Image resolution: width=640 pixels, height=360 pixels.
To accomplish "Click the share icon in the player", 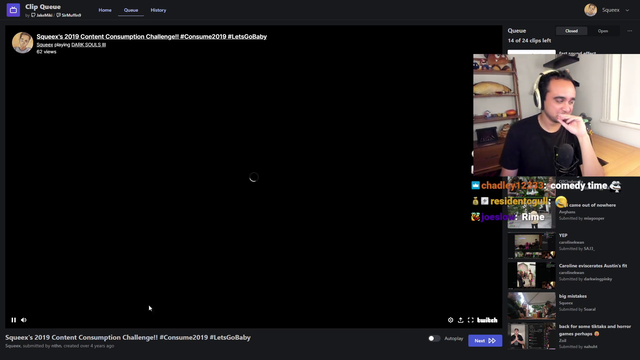I will pyautogui.click(x=460, y=320).
